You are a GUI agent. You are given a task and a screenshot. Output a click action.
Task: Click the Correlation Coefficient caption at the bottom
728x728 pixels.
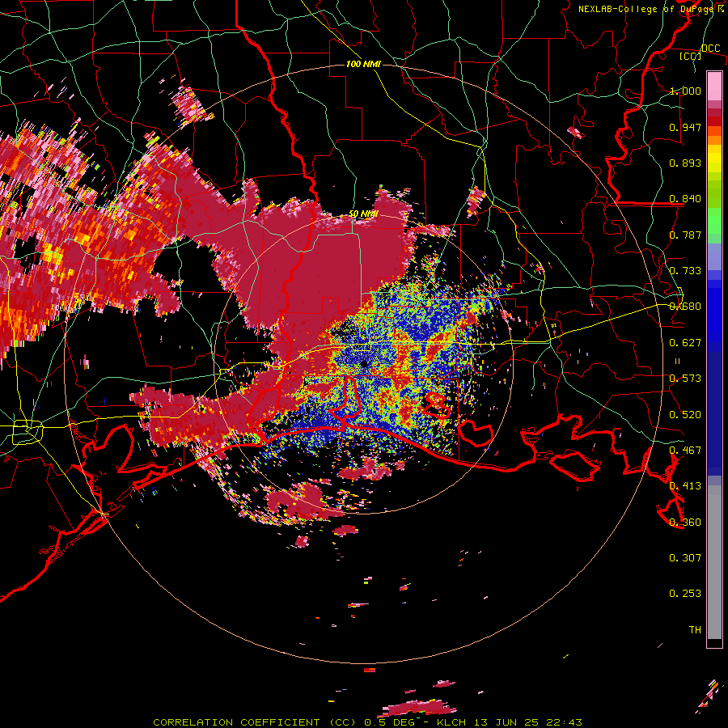click(367, 722)
